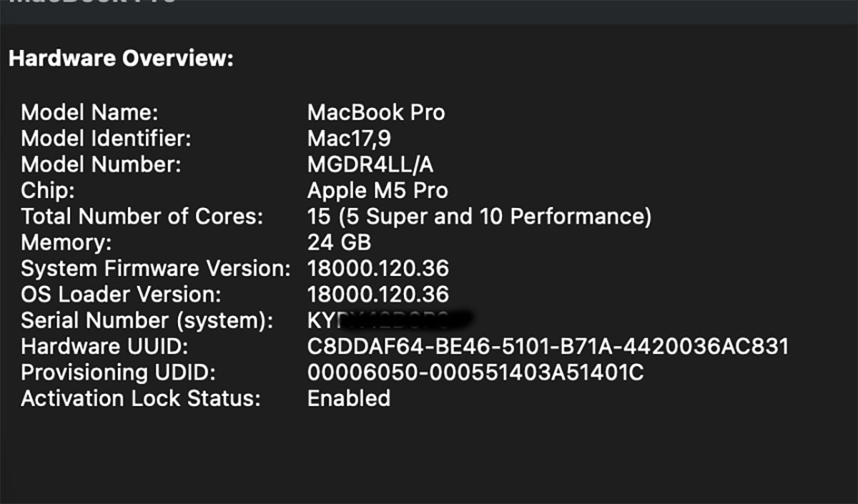Click the OS Loader Version value
The width and height of the screenshot is (858, 504).
point(378,294)
